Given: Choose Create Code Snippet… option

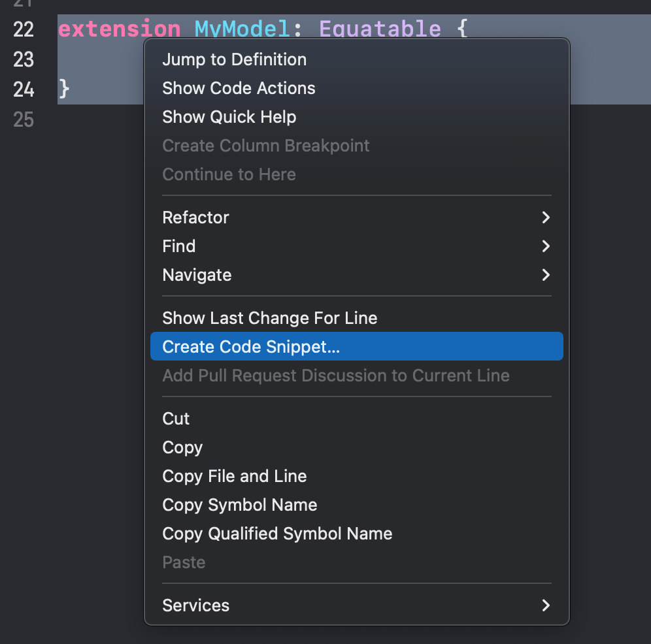Looking at the screenshot, I should [357, 346].
